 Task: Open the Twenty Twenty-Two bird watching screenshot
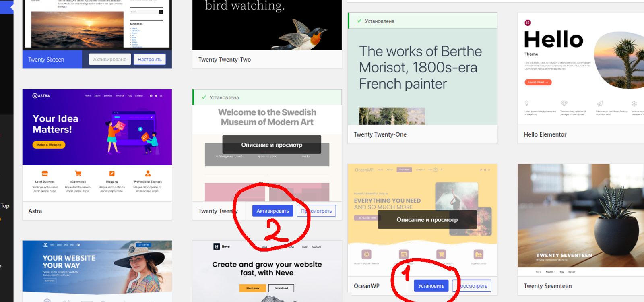pos(267,25)
